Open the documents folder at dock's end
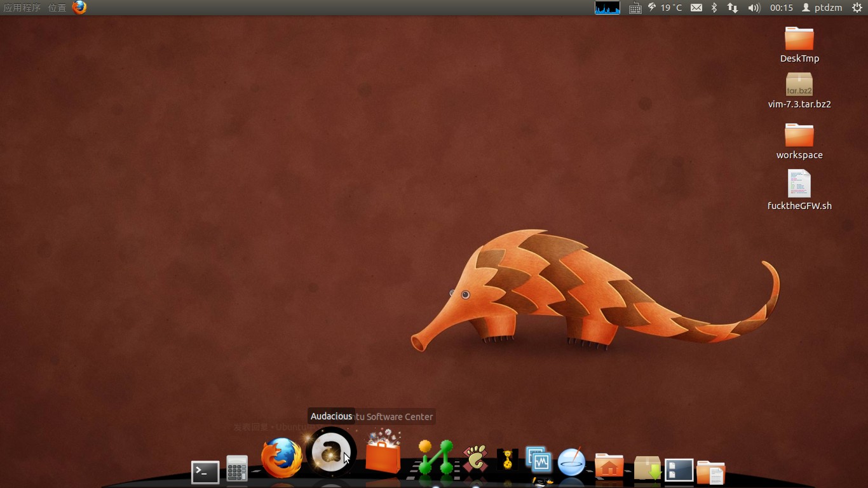The height and width of the screenshot is (488, 868). (x=710, y=473)
